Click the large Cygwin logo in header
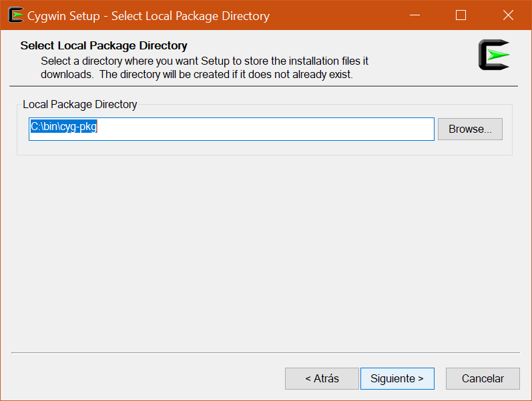The image size is (532, 401). (494, 55)
